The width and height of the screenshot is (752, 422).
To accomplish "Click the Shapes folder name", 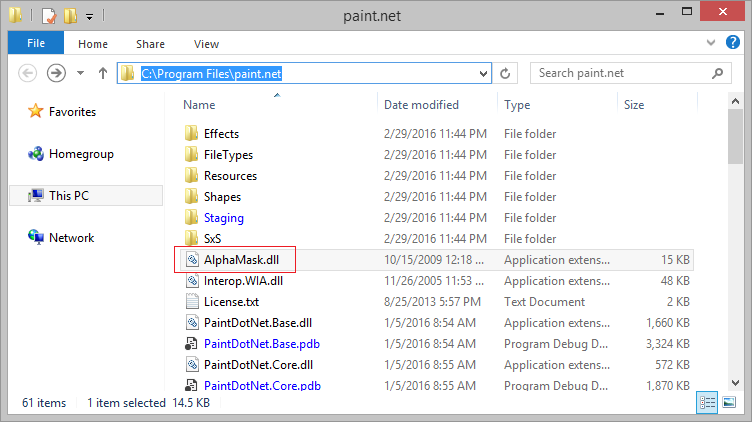I will coord(223,197).
